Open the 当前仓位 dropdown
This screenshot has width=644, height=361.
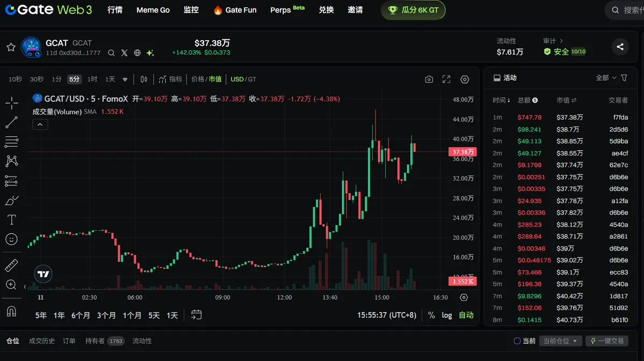tap(560, 341)
